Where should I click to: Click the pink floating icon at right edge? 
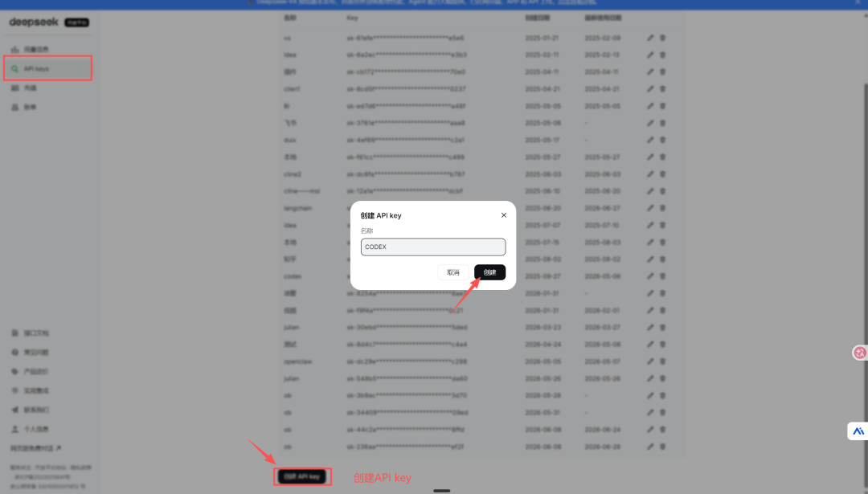860,353
